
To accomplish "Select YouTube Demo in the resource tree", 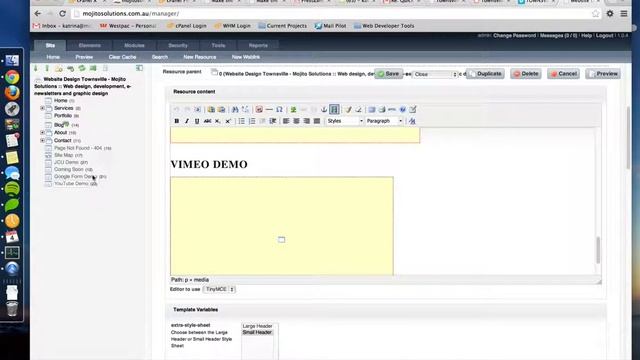I will (71, 184).
